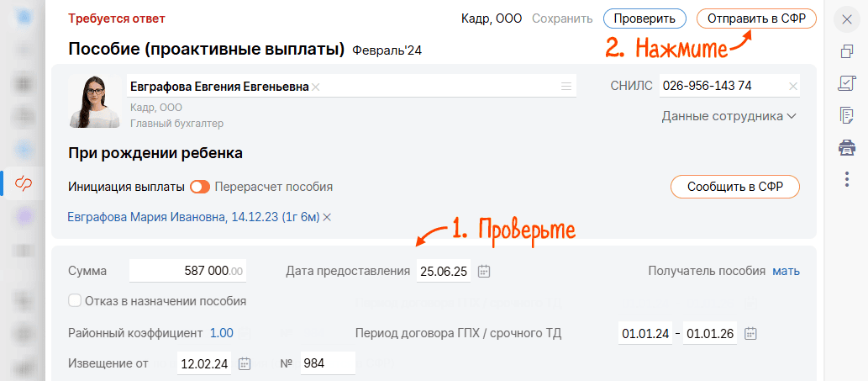Click the printer icon in right sidebar
This screenshot has height=381, width=868.
point(847,147)
